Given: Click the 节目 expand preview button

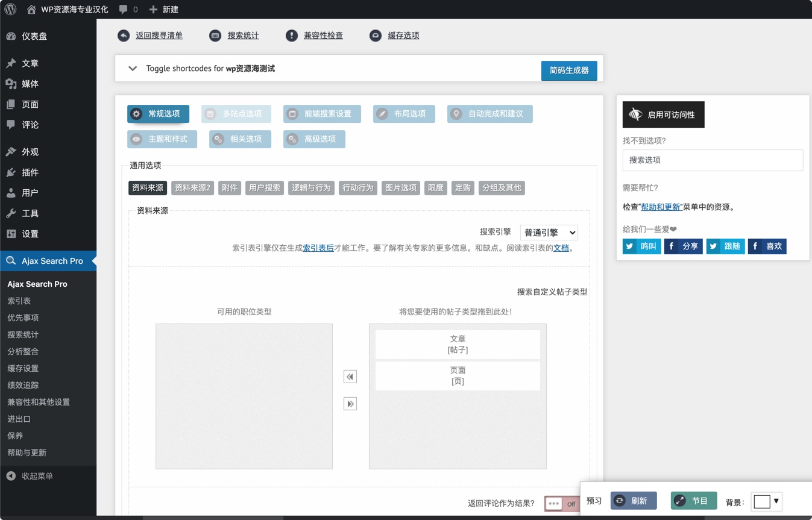Looking at the screenshot, I should [x=694, y=501].
